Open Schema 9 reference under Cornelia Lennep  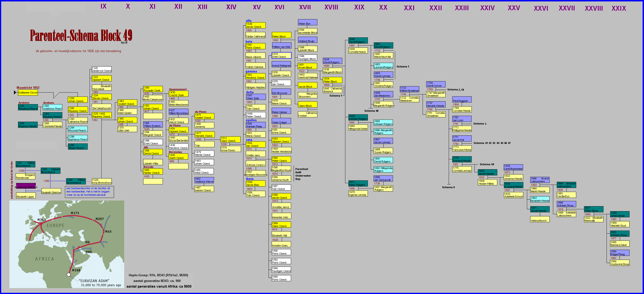point(448,187)
